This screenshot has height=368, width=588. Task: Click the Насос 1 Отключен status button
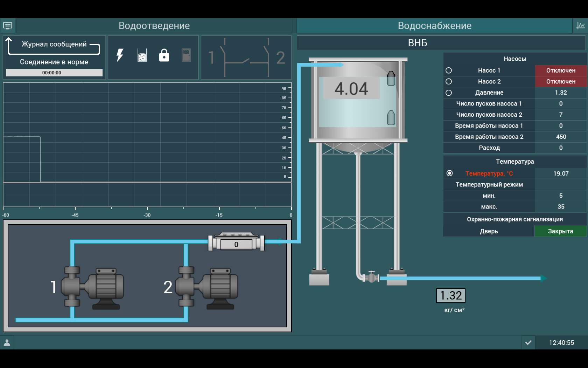561,70
